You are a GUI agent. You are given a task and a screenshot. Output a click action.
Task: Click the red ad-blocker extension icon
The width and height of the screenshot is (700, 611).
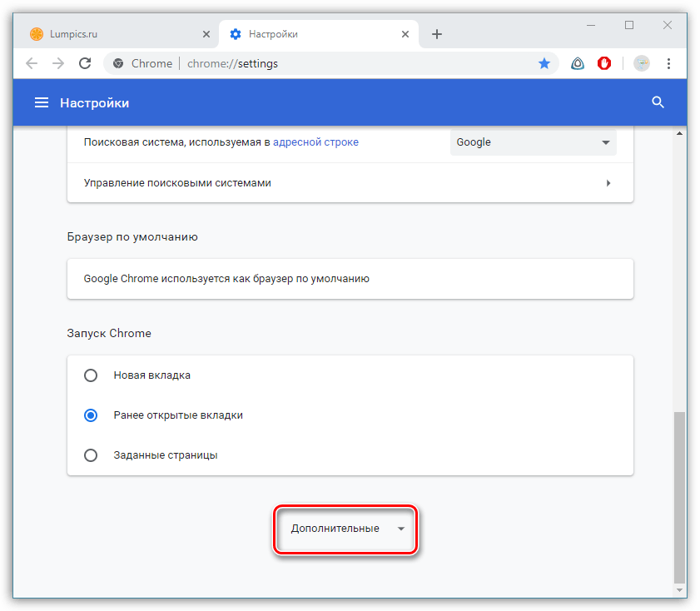click(605, 63)
